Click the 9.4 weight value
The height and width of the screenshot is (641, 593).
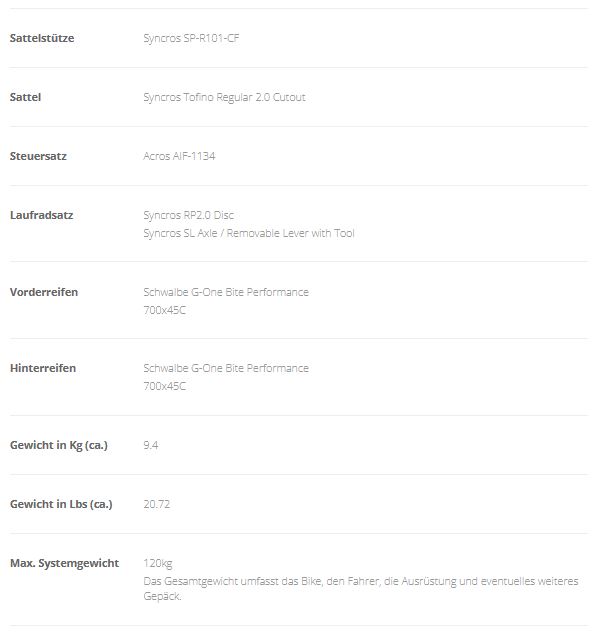pos(151,445)
